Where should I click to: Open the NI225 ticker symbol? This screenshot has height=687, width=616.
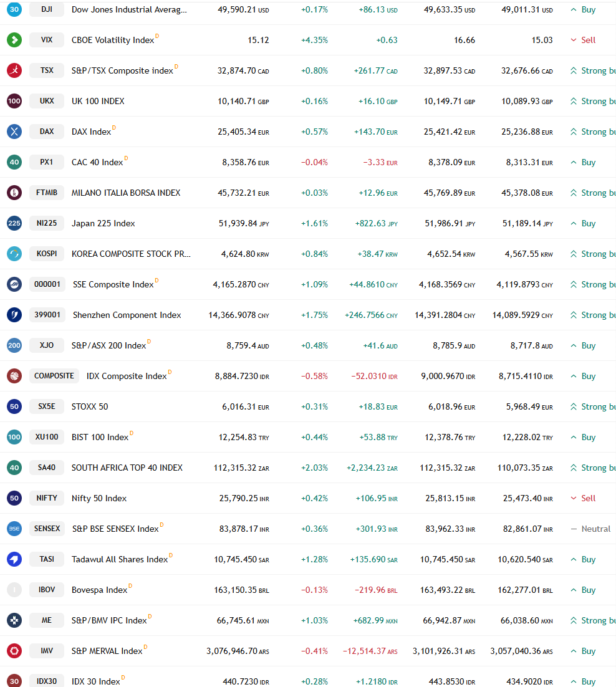(47, 223)
